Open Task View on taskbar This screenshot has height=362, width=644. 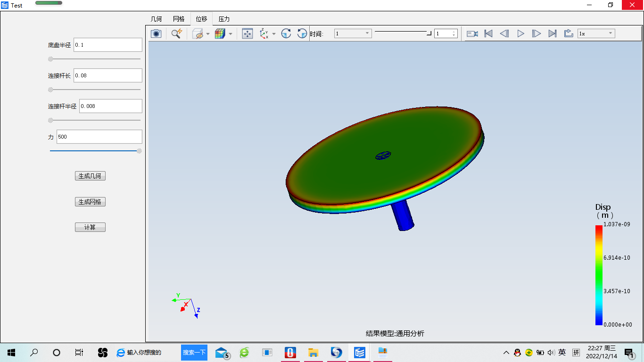79,352
